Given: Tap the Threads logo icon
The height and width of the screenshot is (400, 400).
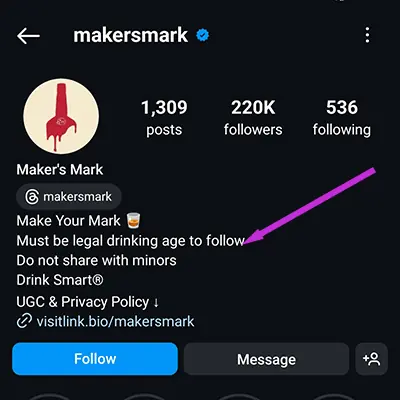Looking at the screenshot, I should click(32, 197).
